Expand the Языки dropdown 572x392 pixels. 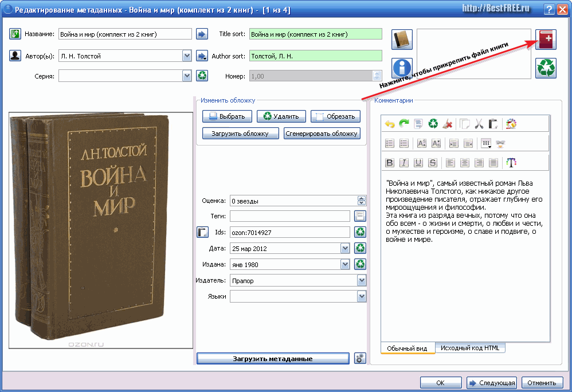[x=362, y=296]
